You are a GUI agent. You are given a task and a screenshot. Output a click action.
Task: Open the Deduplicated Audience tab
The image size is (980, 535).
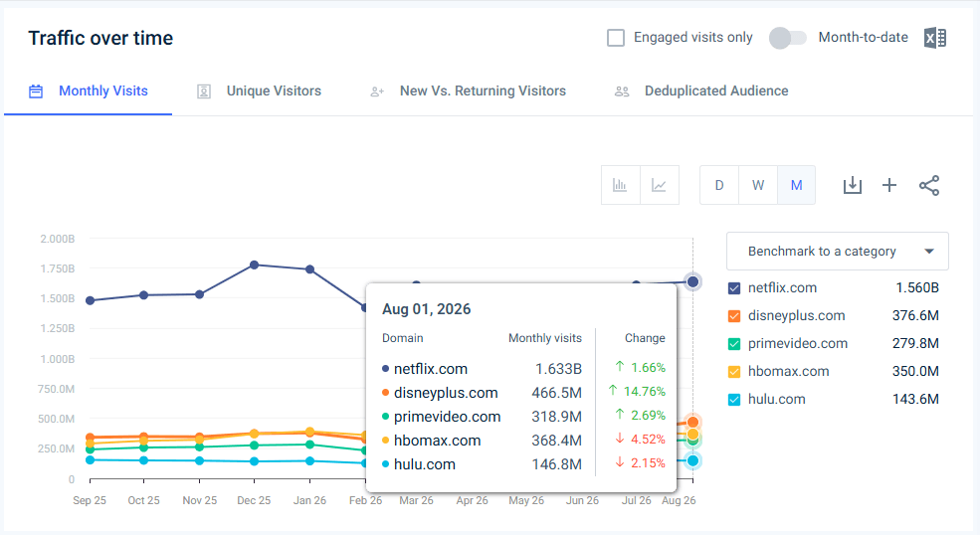pyautogui.click(x=700, y=91)
